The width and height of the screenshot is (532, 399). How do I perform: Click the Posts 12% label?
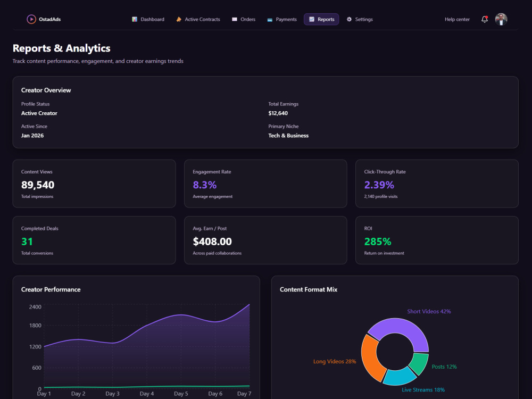pyautogui.click(x=444, y=367)
